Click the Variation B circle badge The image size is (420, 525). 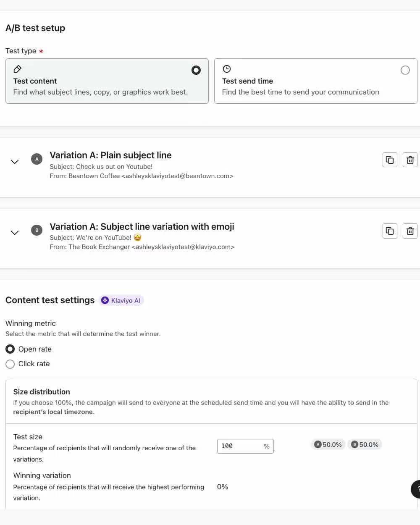(x=37, y=230)
